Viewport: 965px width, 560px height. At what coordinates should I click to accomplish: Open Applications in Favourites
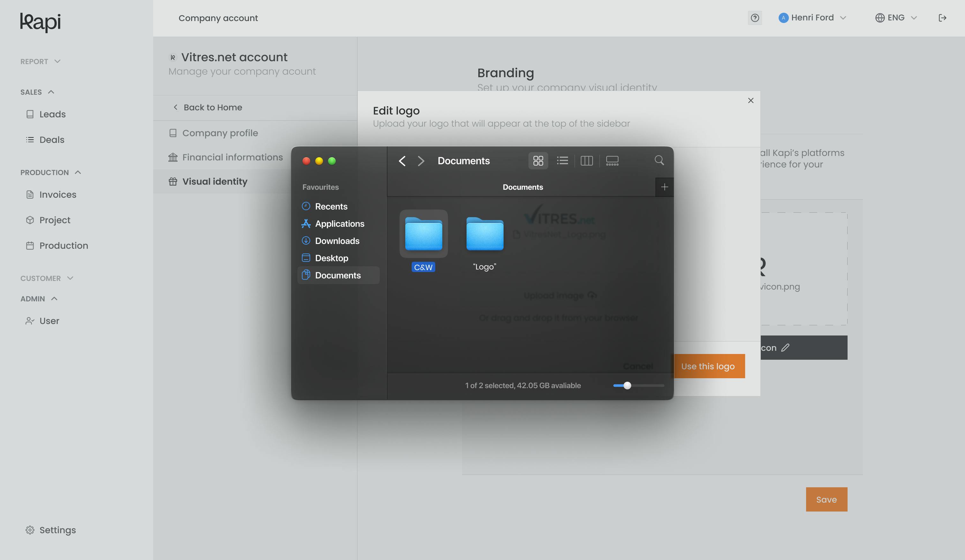coord(338,224)
